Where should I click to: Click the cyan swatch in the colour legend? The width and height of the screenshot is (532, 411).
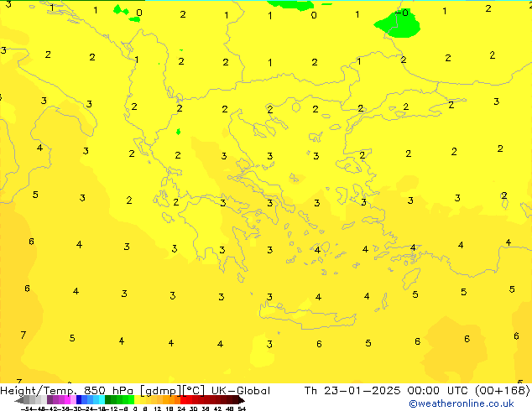pos(102,399)
